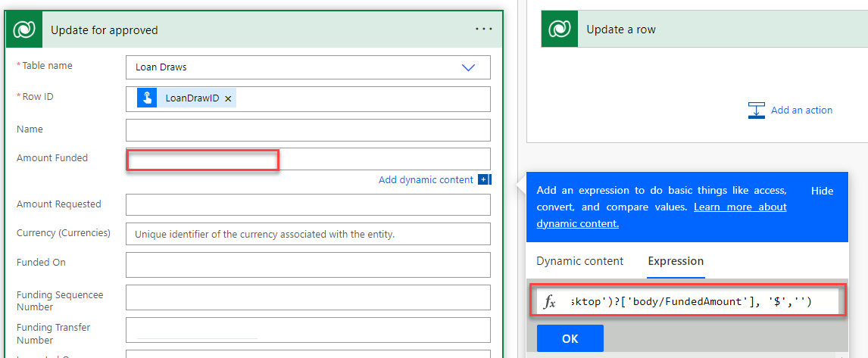Hide the expression help banner

[x=822, y=191]
